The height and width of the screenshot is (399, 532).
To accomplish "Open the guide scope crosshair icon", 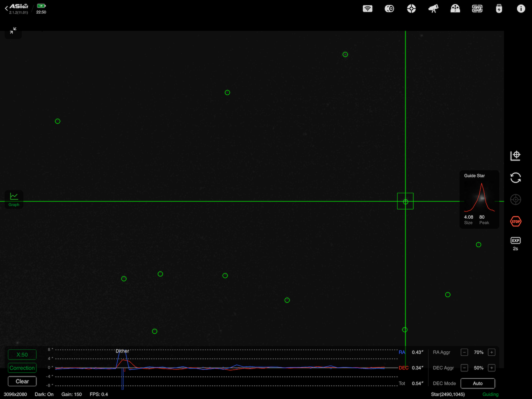I will pyautogui.click(x=411, y=9).
